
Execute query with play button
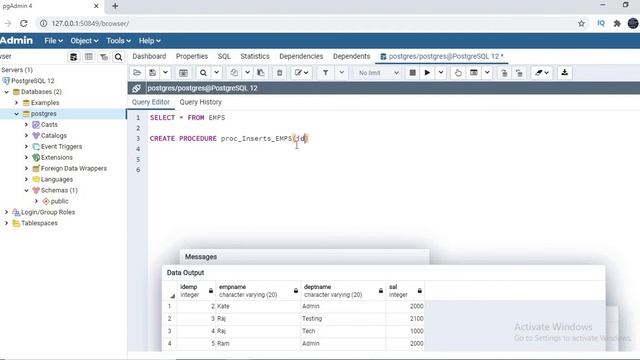pos(427,73)
